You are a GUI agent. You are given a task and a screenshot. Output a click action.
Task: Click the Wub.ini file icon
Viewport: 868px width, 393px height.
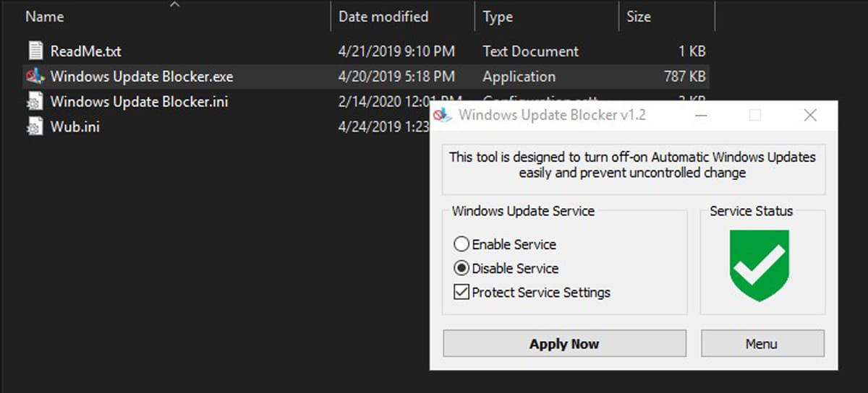[x=35, y=126]
